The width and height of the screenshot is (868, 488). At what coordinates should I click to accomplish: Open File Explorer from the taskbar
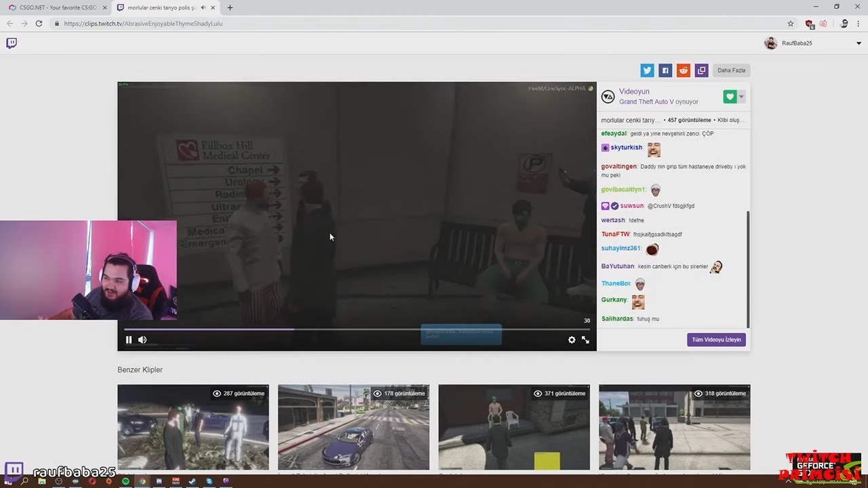point(42,481)
